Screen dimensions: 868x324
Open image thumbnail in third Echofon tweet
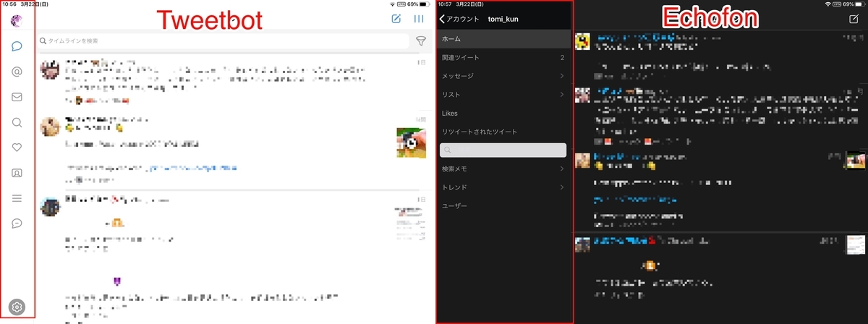pos(856,161)
